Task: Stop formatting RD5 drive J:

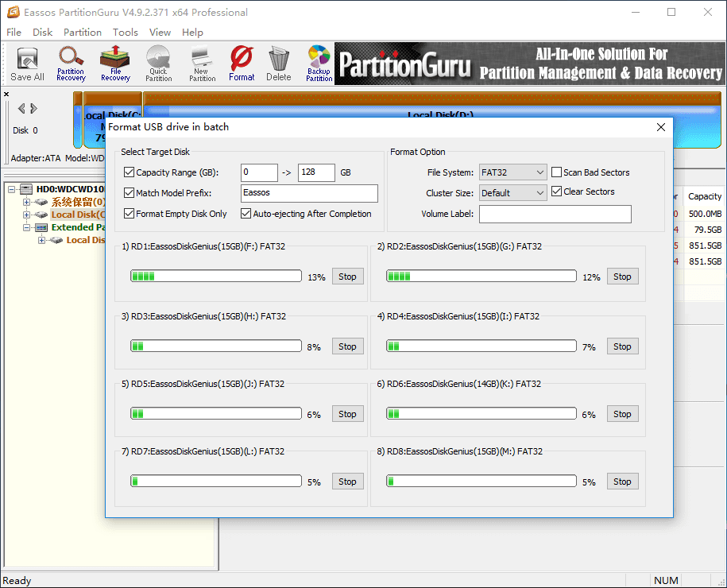Action: [x=348, y=414]
